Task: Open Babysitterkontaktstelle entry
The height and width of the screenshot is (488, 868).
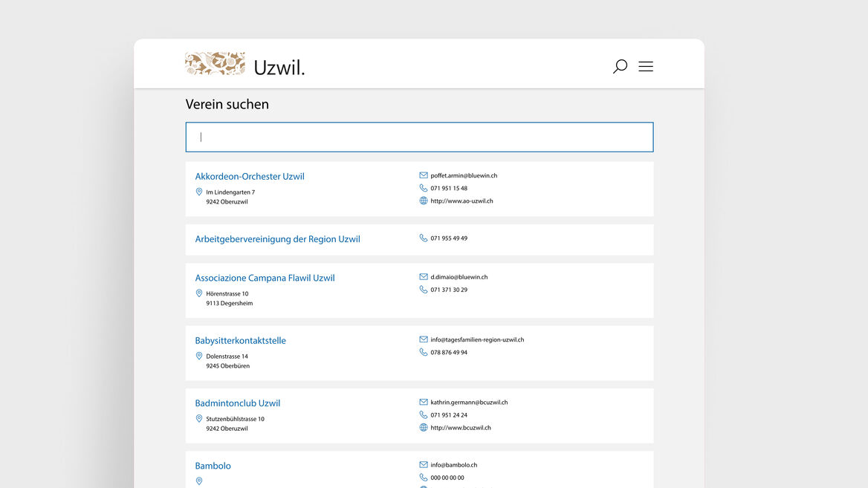Action: (240, 341)
